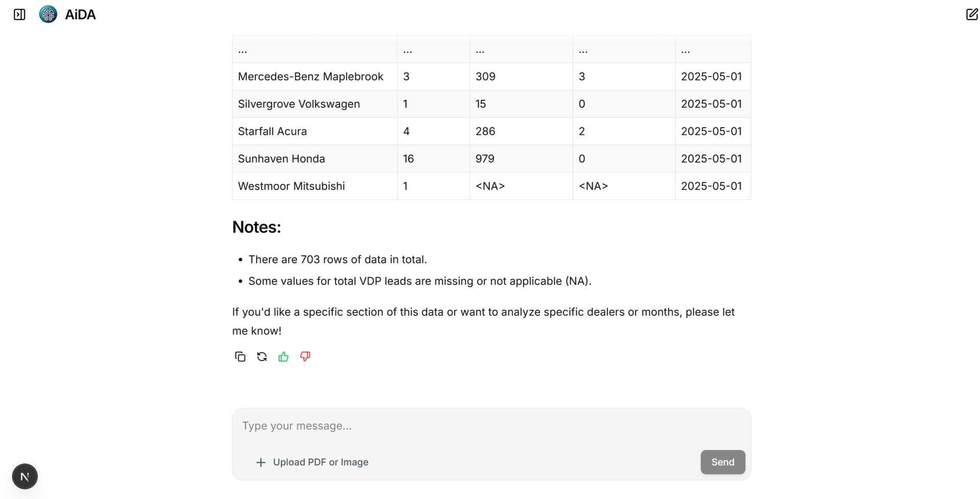Click the value 2 in Starfall Acura row
Image resolution: width=980 pixels, height=499 pixels.
[x=582, y=132]
